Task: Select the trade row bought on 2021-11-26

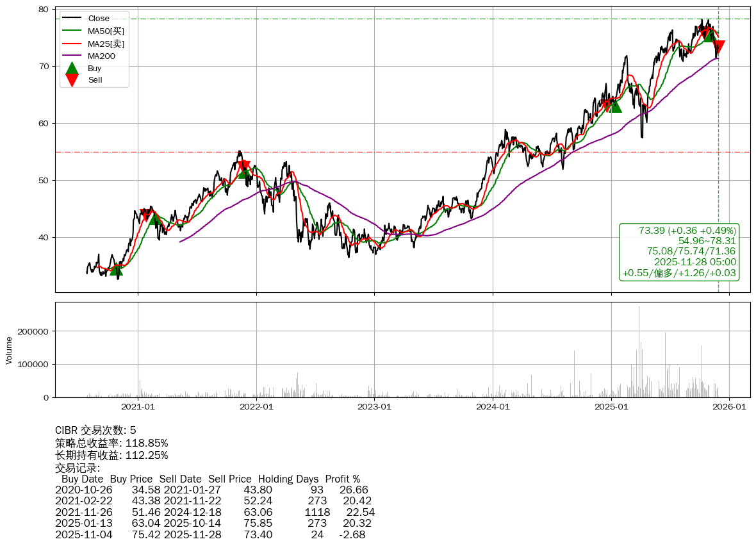Action: pos(215,512)
